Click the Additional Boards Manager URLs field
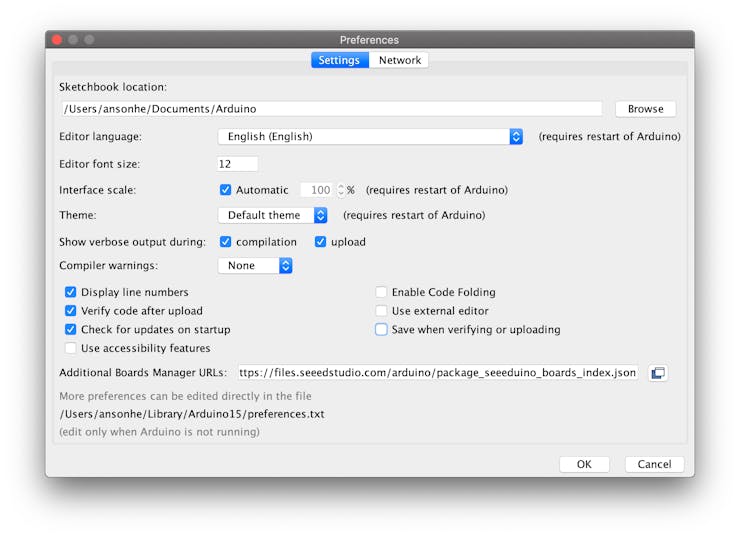Viewport: 740px width, 537px height. (x=438, y=373)
